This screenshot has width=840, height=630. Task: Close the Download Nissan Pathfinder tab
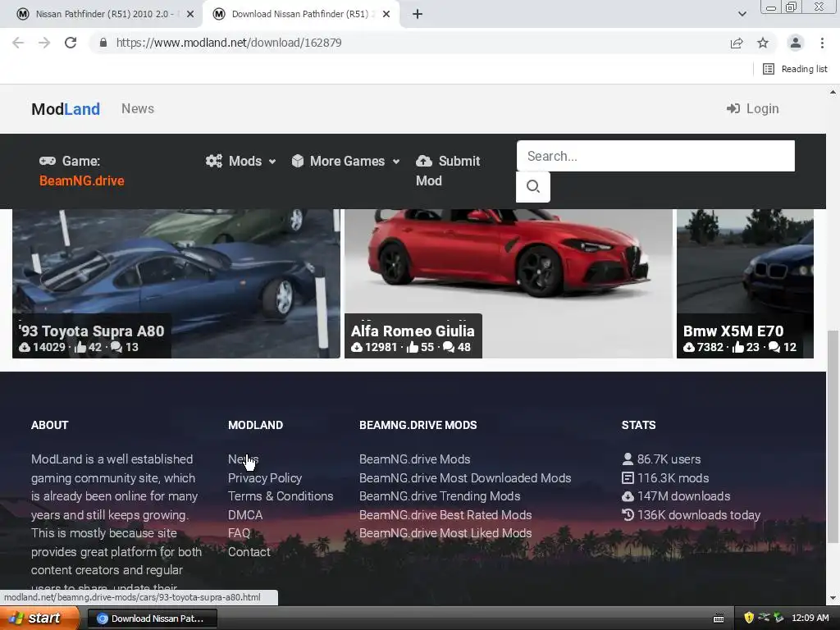386,15
